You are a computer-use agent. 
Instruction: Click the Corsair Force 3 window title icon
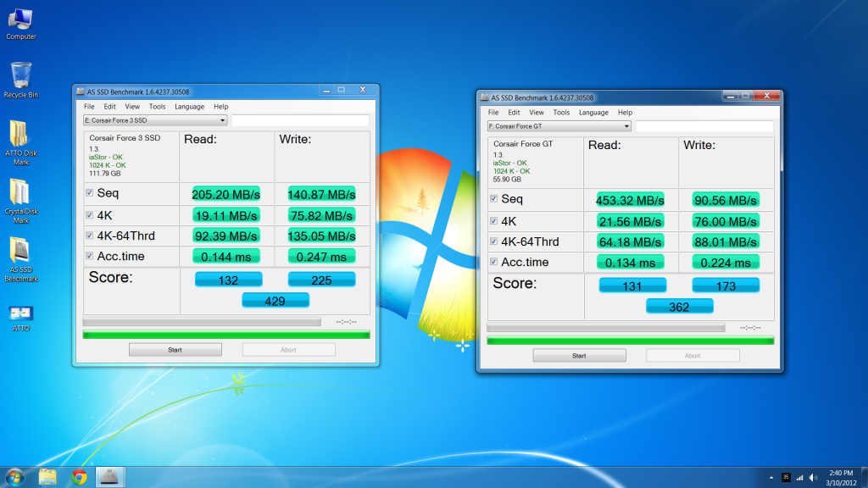[x=81, y=91]
